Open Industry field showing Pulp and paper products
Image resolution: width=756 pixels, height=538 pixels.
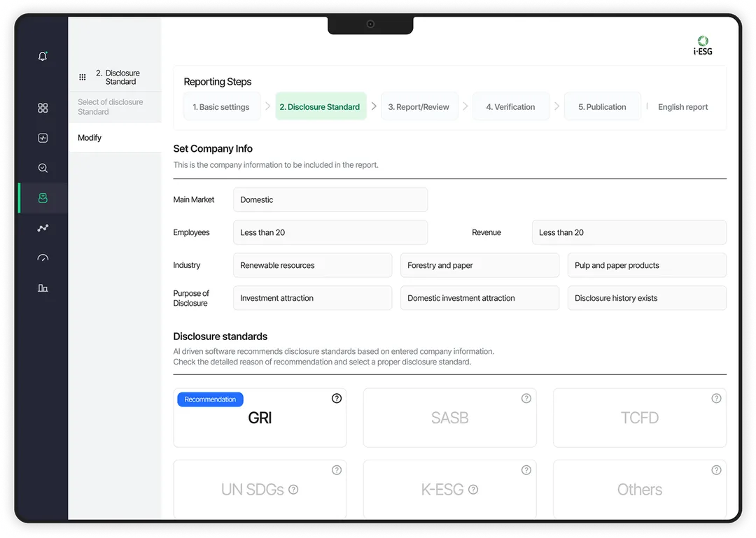tap(647, 265)
